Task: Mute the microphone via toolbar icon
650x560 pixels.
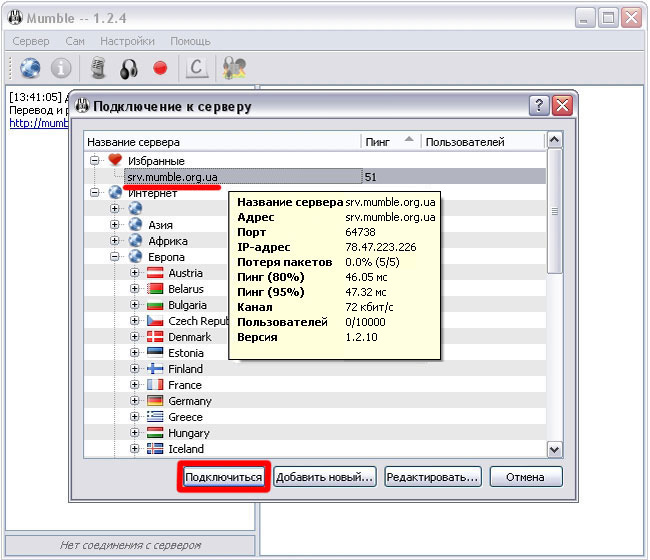Action: click(x=98, y=68)
